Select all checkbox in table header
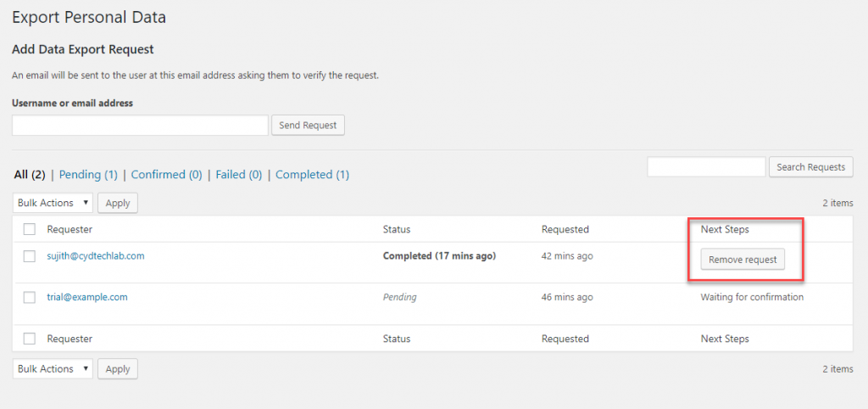The height and width of the screenshot is (409, 868). [30, 229]
